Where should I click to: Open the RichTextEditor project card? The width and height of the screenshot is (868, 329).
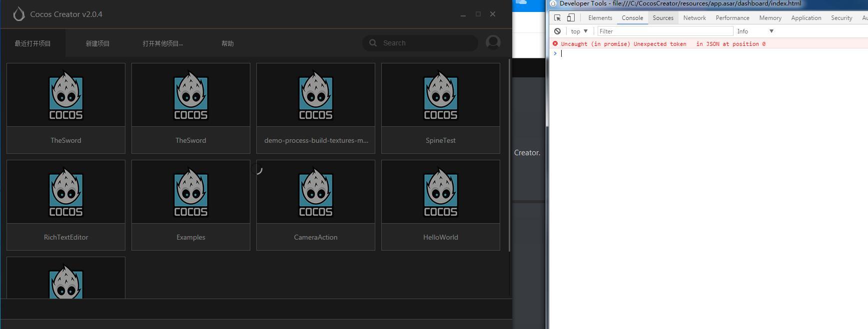66,205
